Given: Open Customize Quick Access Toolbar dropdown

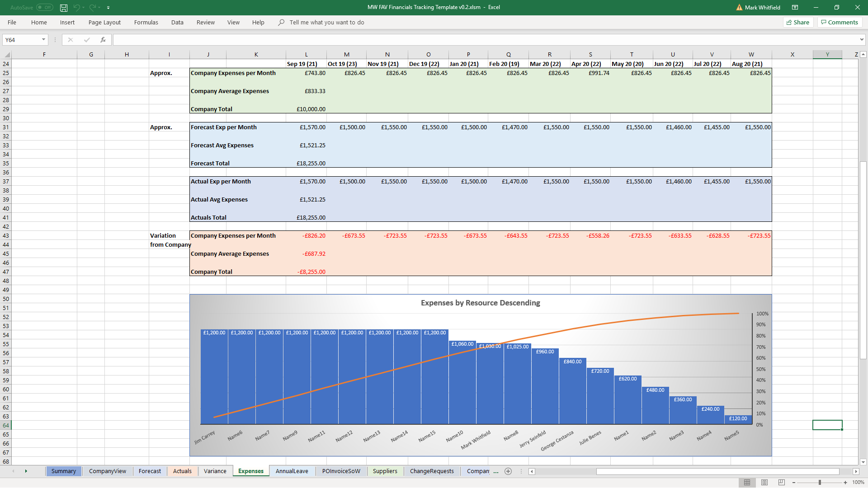Looking at the screenshot, I should tap(108, 8).
